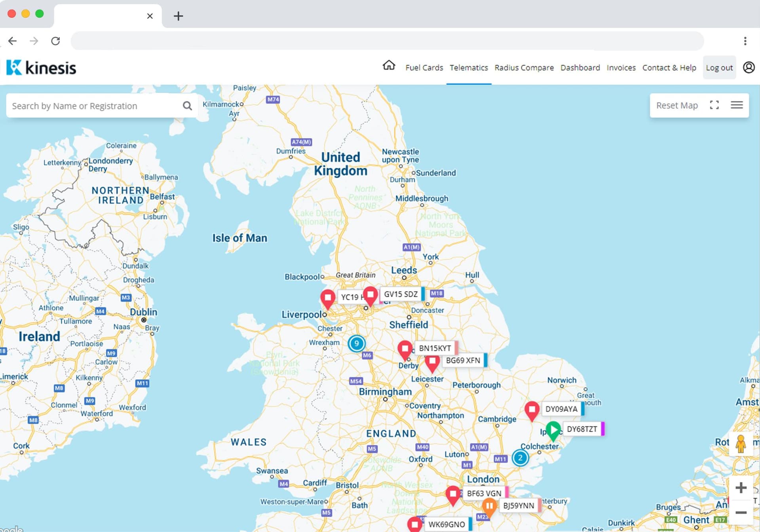Click the red stopped DY09AYA marker
Image resolution: width=760 pixels, height=532 pixels.
(532, 409)
